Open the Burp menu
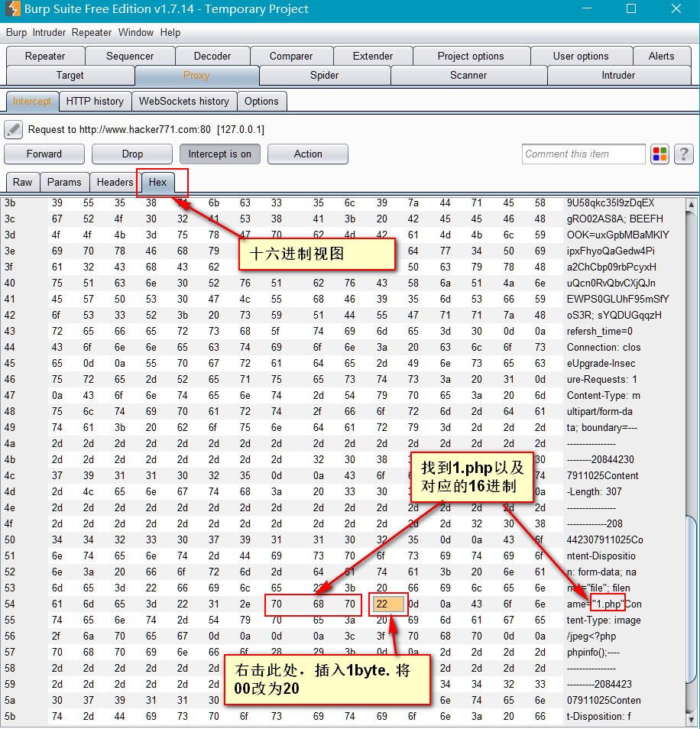700x729 pixels. click(16, 33)
